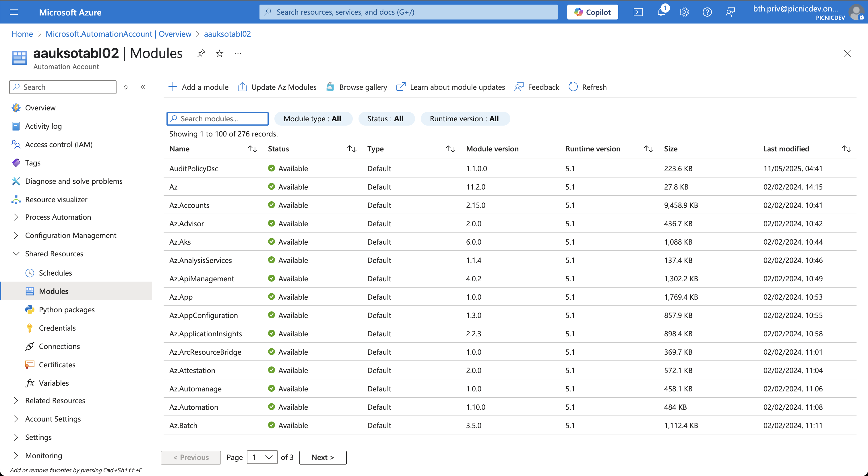Add Modules page to favorites star
The height and width of the screenshot is (476, 868).
(x=220, y=54)
